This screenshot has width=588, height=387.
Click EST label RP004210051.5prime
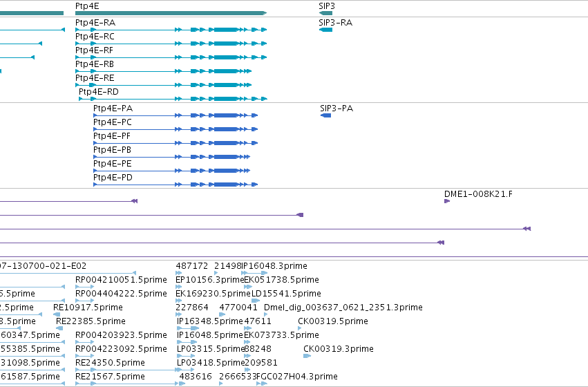coord(121,280)
